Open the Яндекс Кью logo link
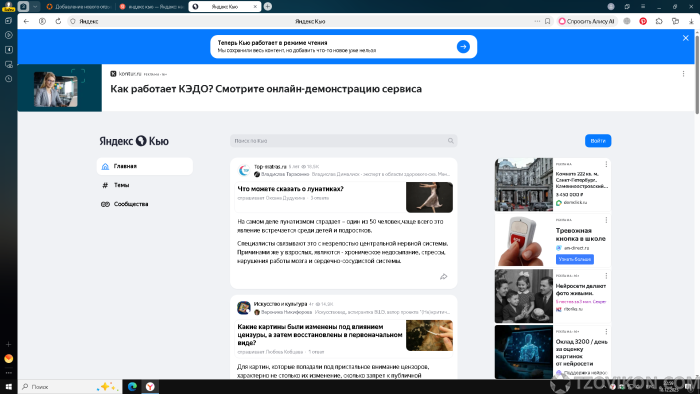 point(134,141)
